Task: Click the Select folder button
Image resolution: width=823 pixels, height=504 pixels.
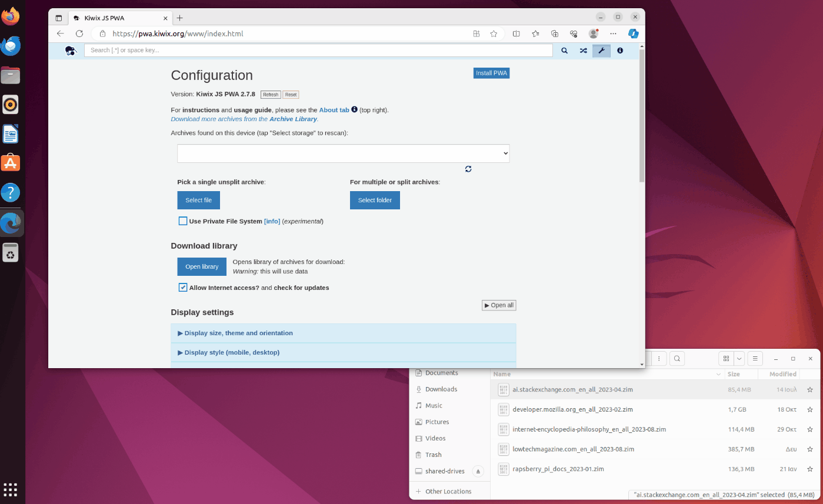Action: pos(375,200)
